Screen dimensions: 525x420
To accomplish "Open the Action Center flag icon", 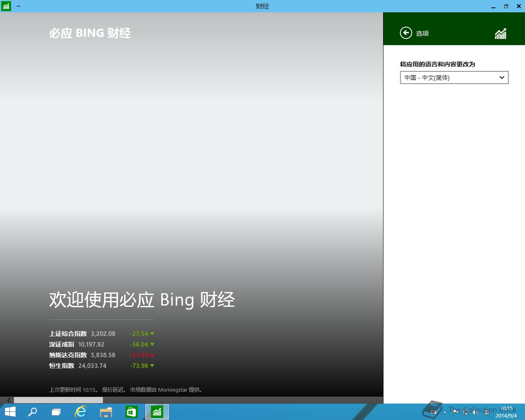I will (455, 412).
